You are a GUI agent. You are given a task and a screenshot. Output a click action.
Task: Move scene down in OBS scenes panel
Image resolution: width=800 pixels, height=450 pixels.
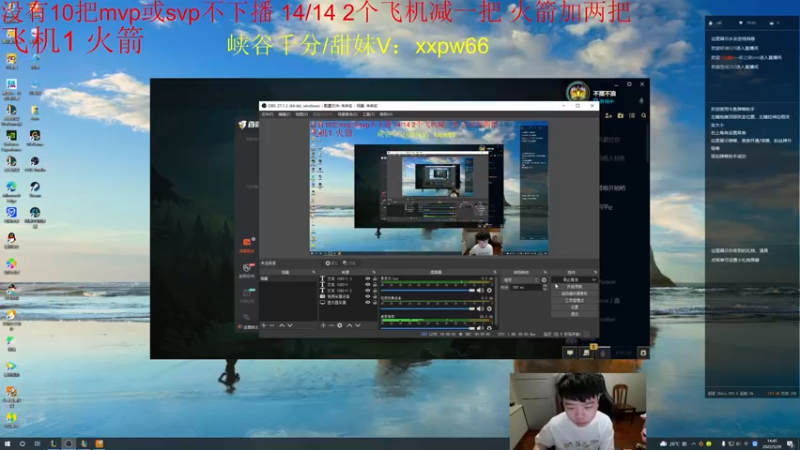(x=290, y=326)
